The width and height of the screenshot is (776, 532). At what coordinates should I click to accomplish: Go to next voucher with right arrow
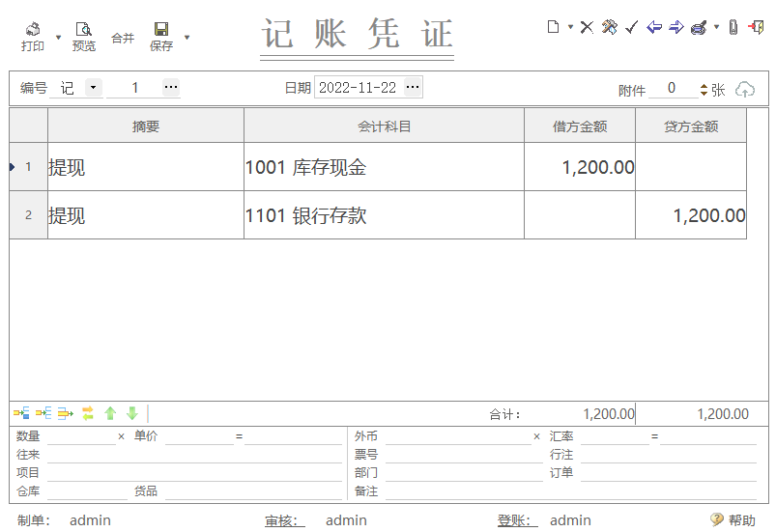[x=676, y=27]
